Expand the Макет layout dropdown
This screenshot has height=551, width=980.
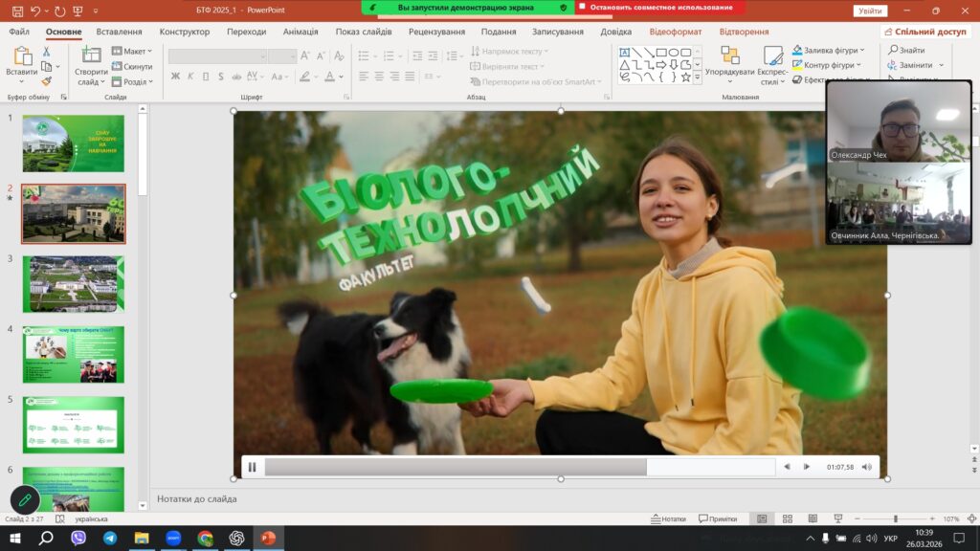click(x=131, y=52)
